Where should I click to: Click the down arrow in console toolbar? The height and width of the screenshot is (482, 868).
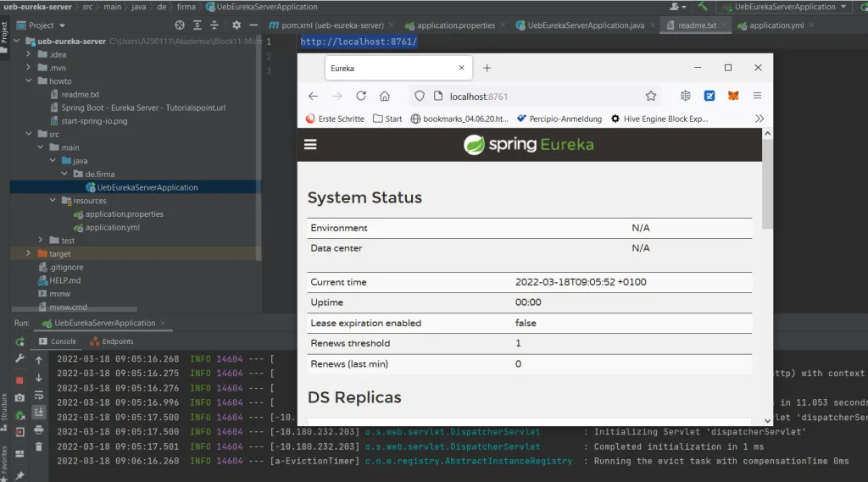pyautogui.click(x=39, y=378)
